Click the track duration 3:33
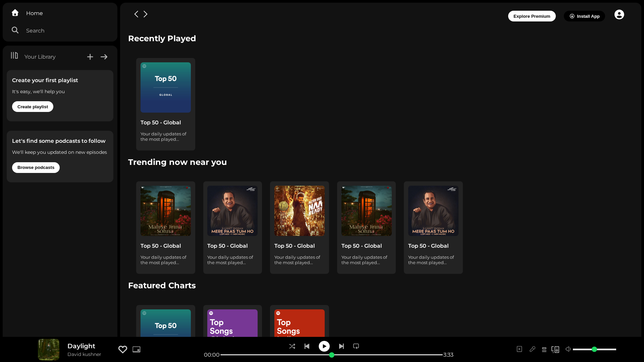Viewport: 644px width, 362px height. pos(448,355)
